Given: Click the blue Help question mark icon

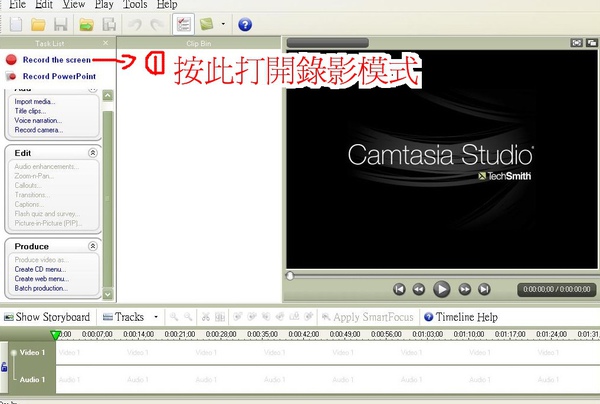Looking at the screenshot, I should click(x=245, y=24).
